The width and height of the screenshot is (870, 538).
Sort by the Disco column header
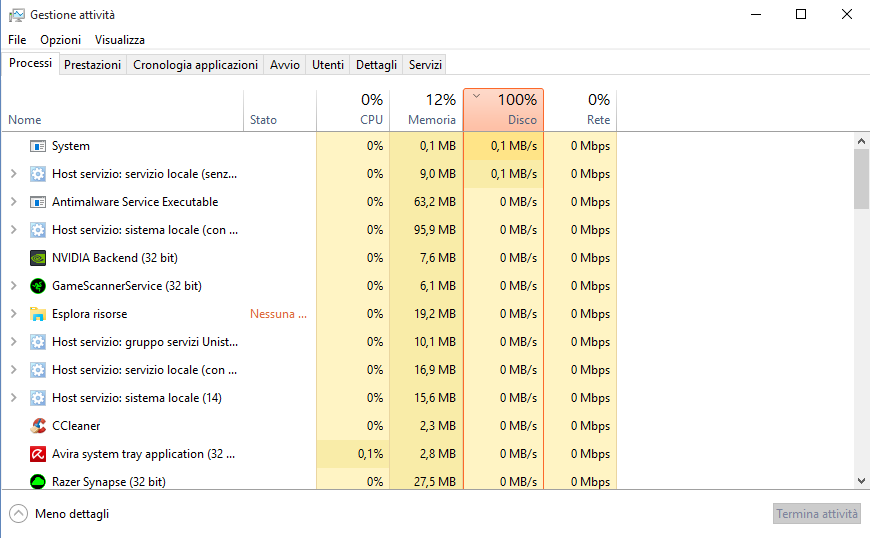503,110
